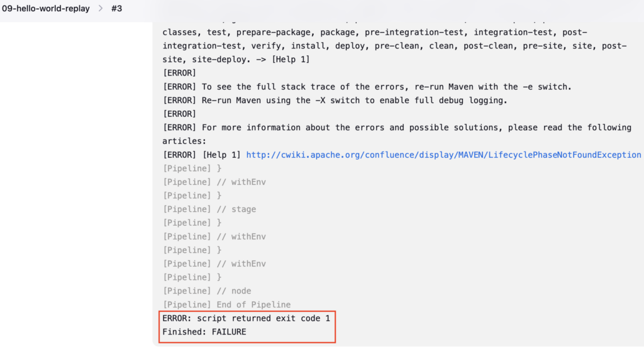
Task: Click the '[ERROR] [Help 1]' label before the URL
Action: 202,155
